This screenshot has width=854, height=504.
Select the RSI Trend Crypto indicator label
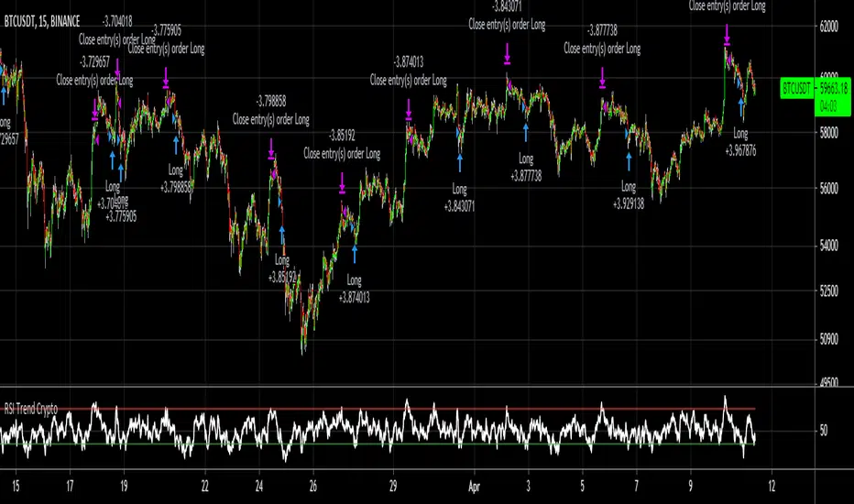pyautogui.click(x=31, y=409)
